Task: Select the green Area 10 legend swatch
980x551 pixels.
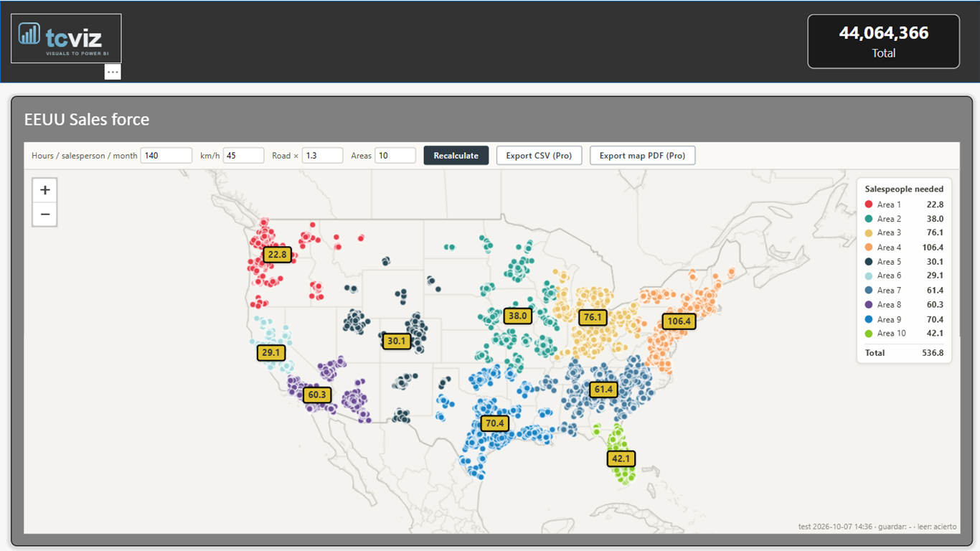Action: [x=869, y=334]
